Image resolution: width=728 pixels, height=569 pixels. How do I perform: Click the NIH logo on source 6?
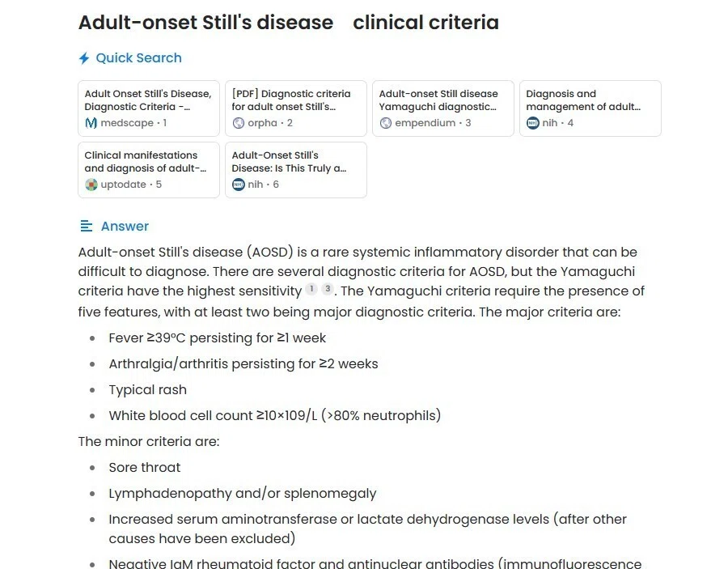tap(238, 185)
